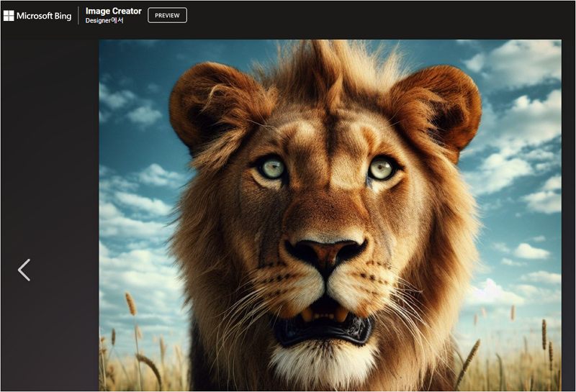Image resolution: width=576 pixels, height=392 pixels.
Task: Click the lion's open mouth
Action: (x=324, y=324)
